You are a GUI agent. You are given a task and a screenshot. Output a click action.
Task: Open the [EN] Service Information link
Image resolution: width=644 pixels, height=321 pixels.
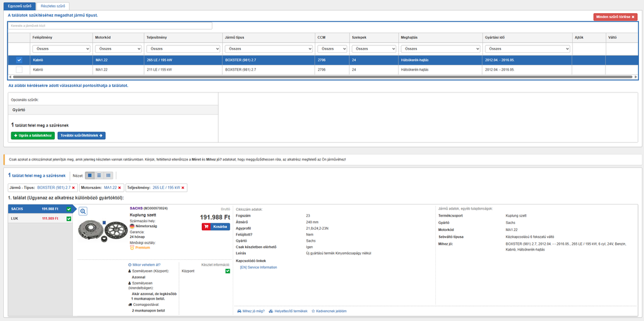tap(258, 267)
